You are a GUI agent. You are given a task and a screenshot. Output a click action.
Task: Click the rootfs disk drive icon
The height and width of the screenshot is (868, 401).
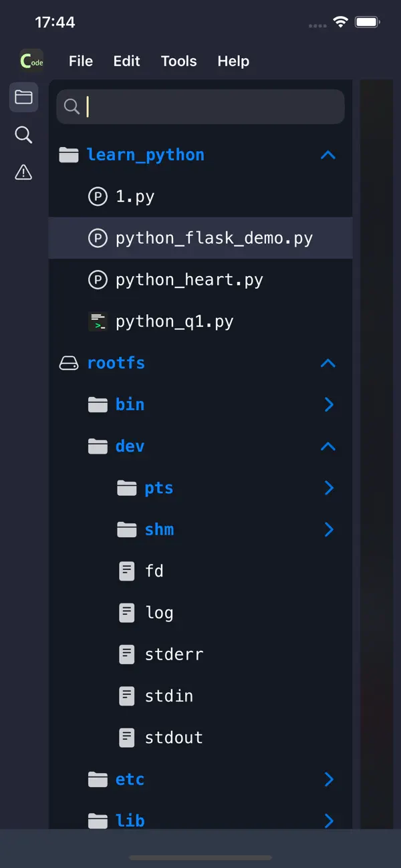pyautogui.click(x=69, y=363)
